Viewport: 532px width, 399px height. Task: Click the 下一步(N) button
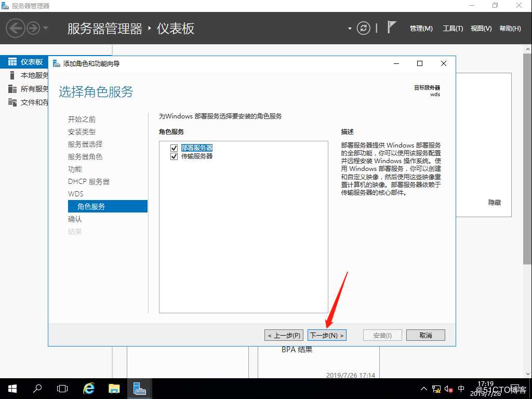pyautogui.click(x=327, y=335)
